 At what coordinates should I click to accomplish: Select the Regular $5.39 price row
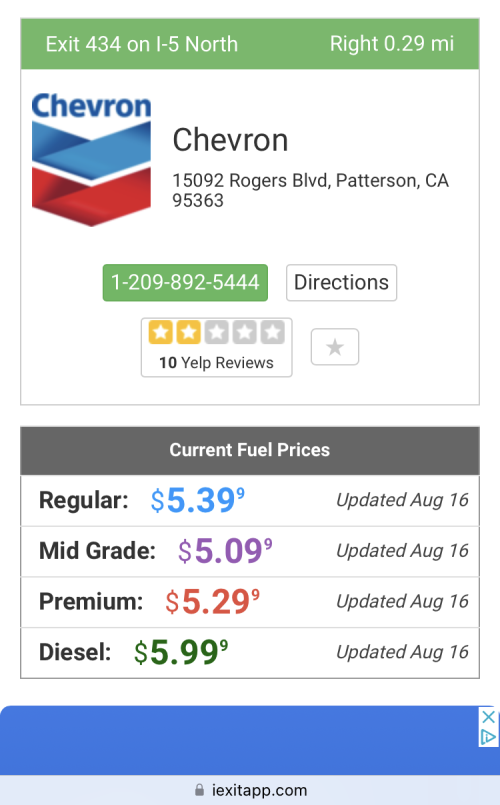(250, 501)
